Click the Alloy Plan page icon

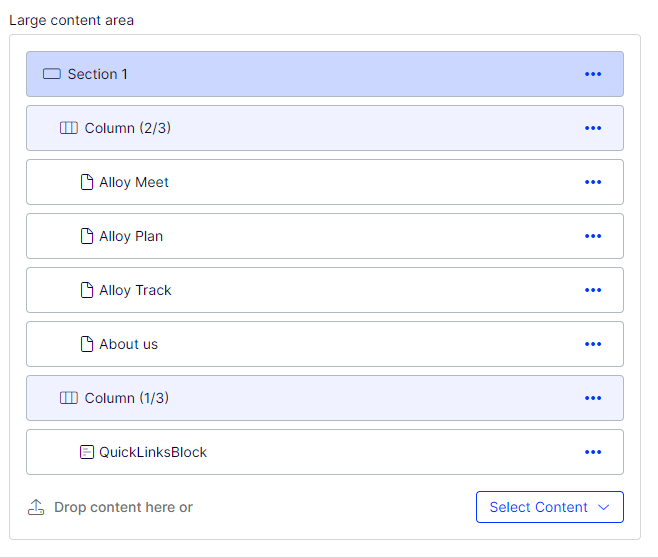[87, 236]
